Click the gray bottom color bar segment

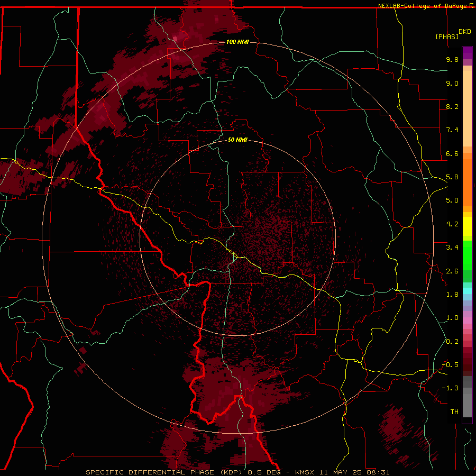pyautogui.click(x=467, y=406)
